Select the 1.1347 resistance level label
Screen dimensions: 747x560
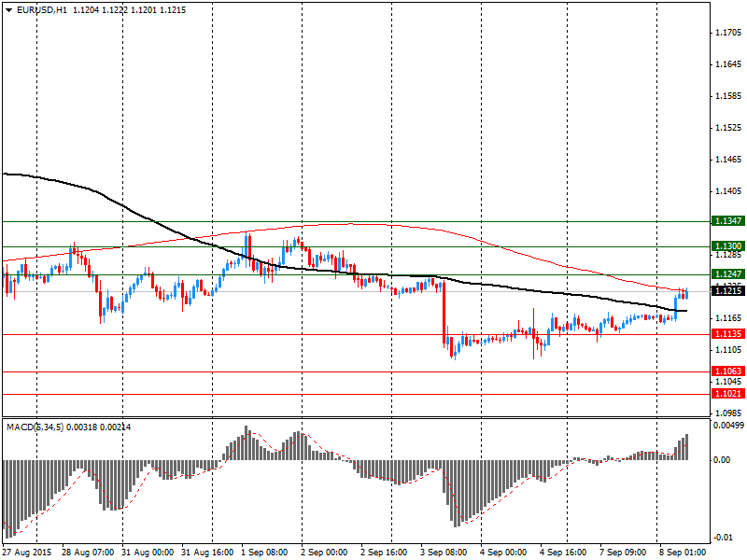[x=728, y=221]
